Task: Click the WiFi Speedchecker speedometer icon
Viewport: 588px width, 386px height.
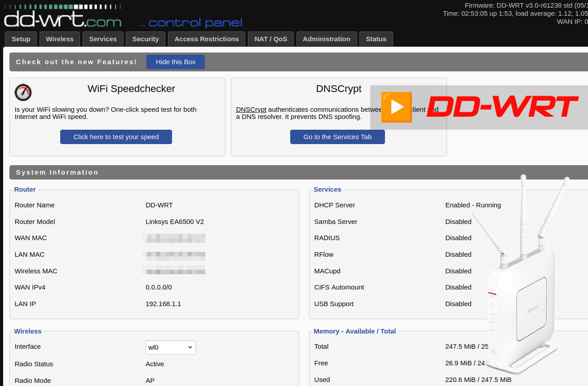Action: [23, 92]
